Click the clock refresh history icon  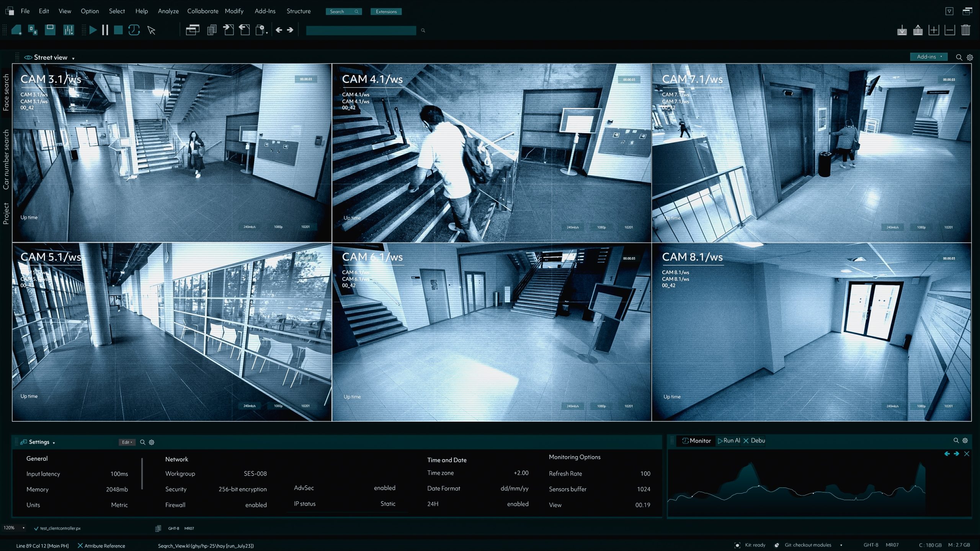(134, 30)
